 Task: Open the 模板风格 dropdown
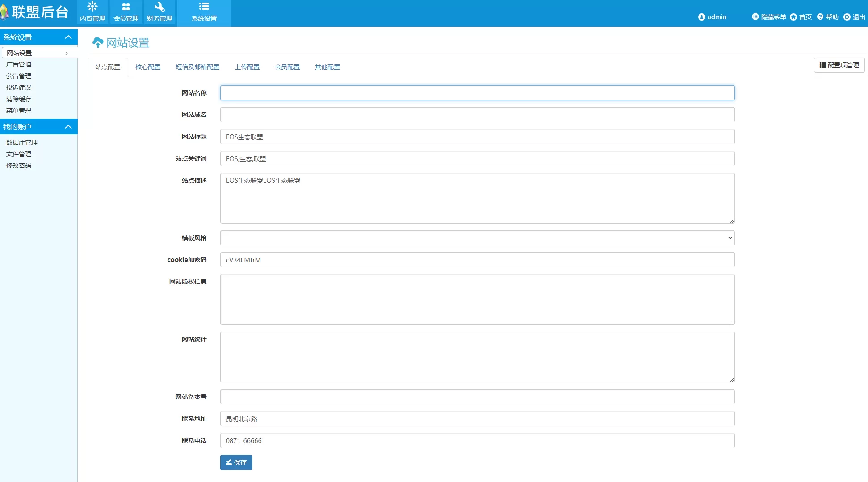point(477,238)
